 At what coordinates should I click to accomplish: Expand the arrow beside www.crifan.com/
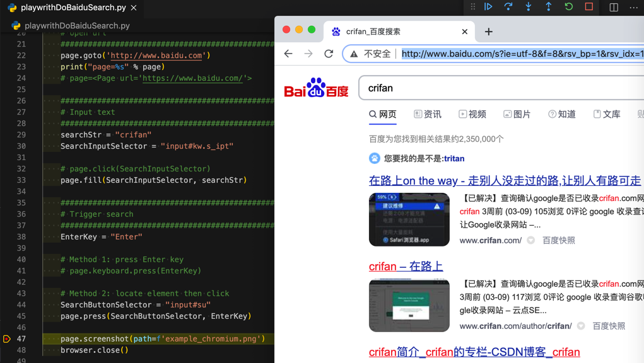[x=530, y=240]
